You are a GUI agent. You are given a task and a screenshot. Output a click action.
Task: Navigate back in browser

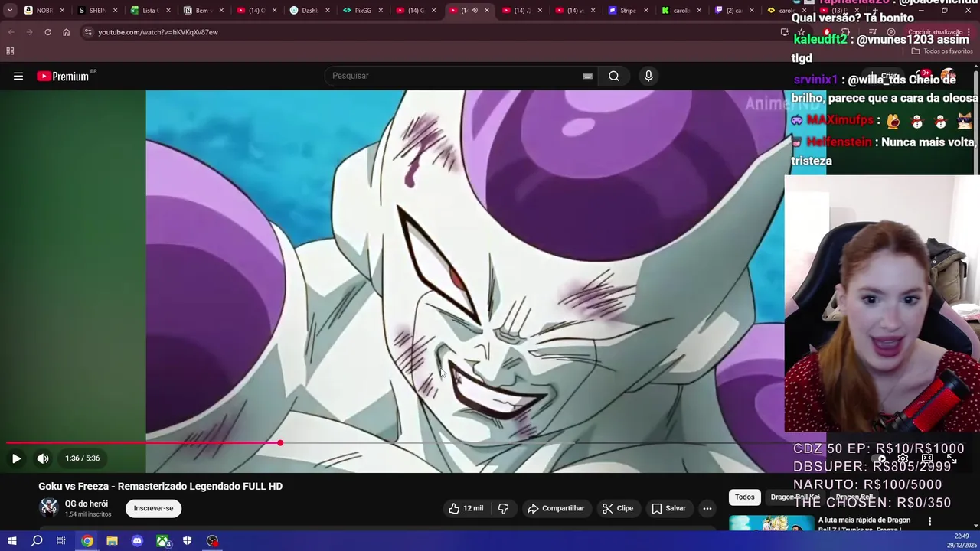pyautogui.click(x=11, y=32)
